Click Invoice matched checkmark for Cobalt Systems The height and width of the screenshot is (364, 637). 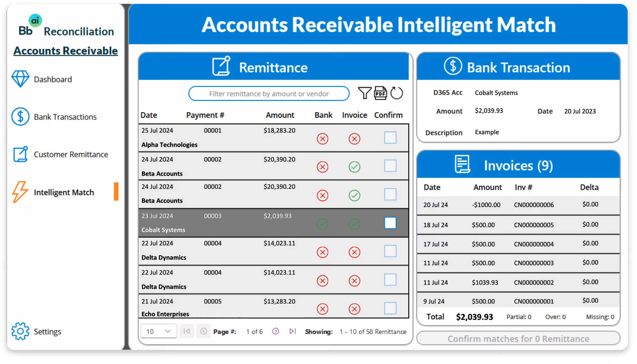coord(354,224)
